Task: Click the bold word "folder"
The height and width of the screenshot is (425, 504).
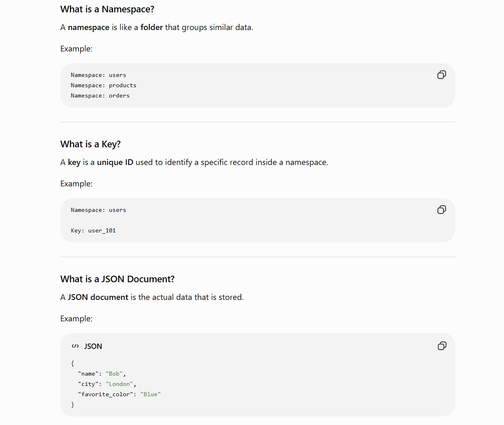Action: coord(152,27)
